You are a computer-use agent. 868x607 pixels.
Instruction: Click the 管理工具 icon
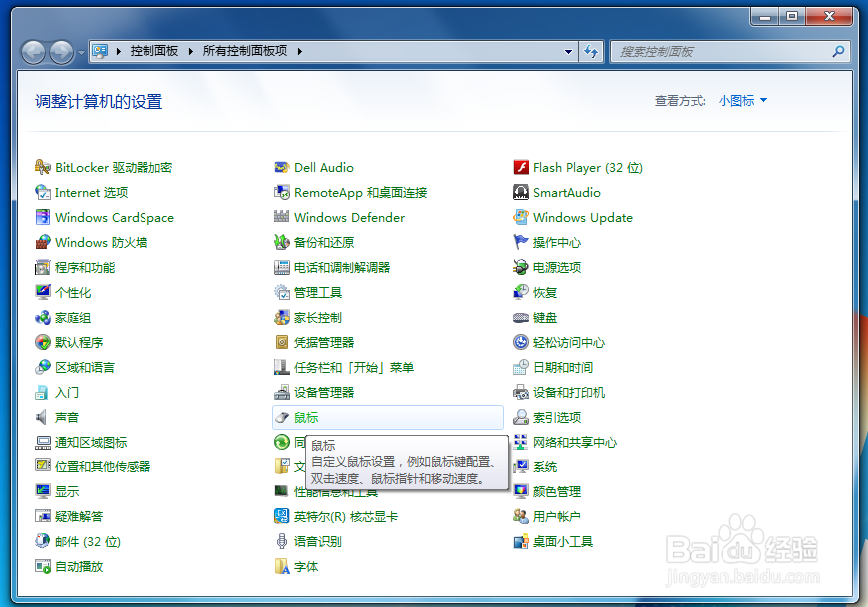(282, 292)
